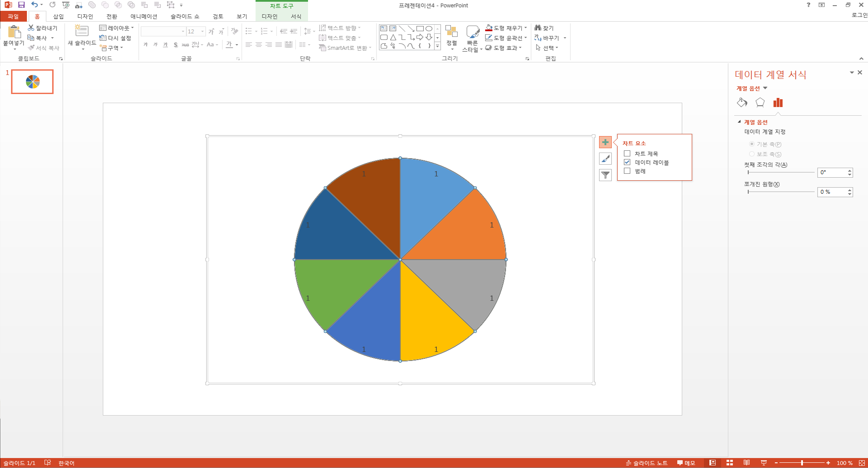Enable the 범례 legend checkbox
868x468 pixels.
627,171
